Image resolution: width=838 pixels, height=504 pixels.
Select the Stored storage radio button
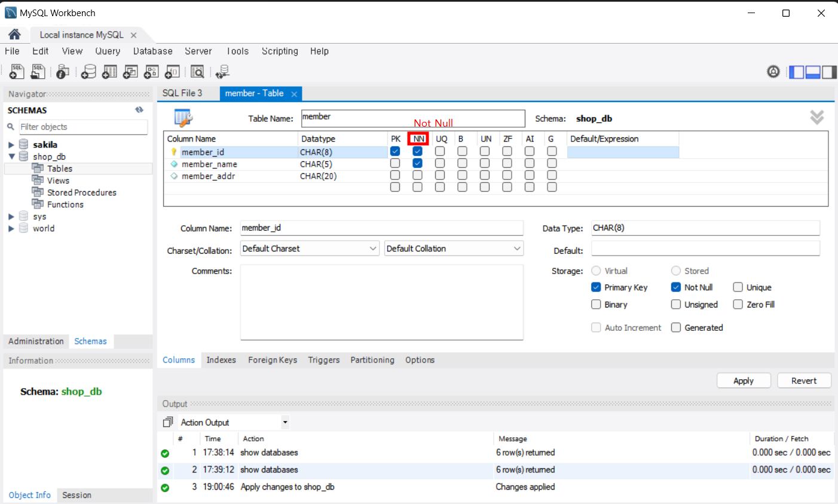point(676,271)
